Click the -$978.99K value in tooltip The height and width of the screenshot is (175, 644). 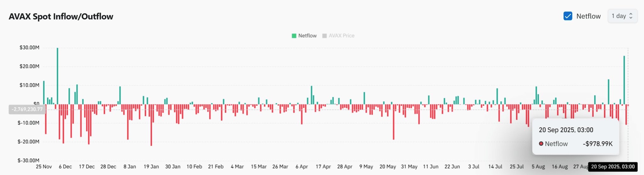coord(597,144)
